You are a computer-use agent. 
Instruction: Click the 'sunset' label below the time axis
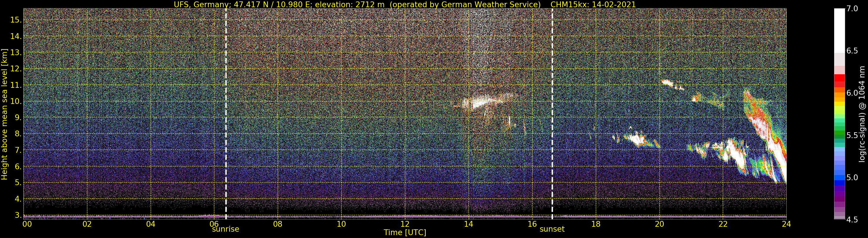pyautogui.click(x=552, y=229)
